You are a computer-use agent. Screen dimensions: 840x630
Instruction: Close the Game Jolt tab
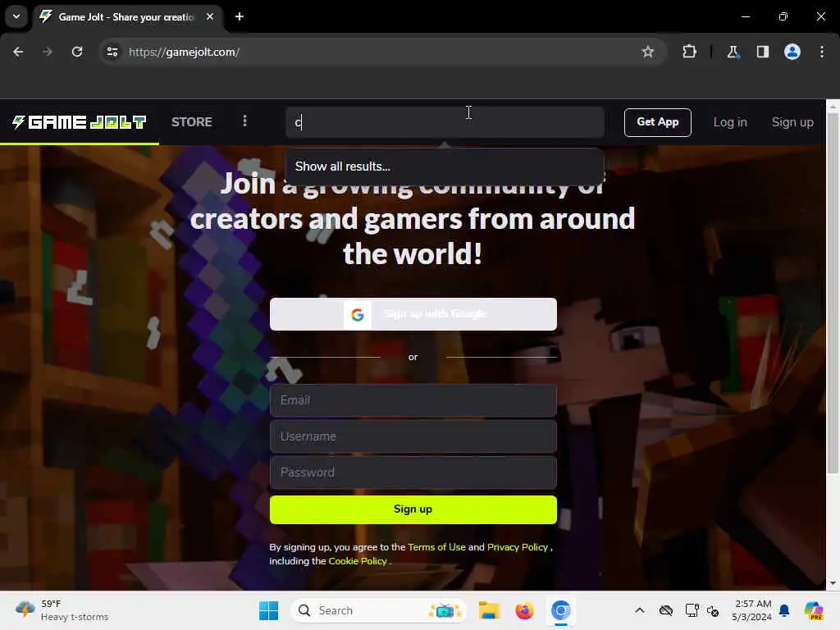tap(210, 16)
